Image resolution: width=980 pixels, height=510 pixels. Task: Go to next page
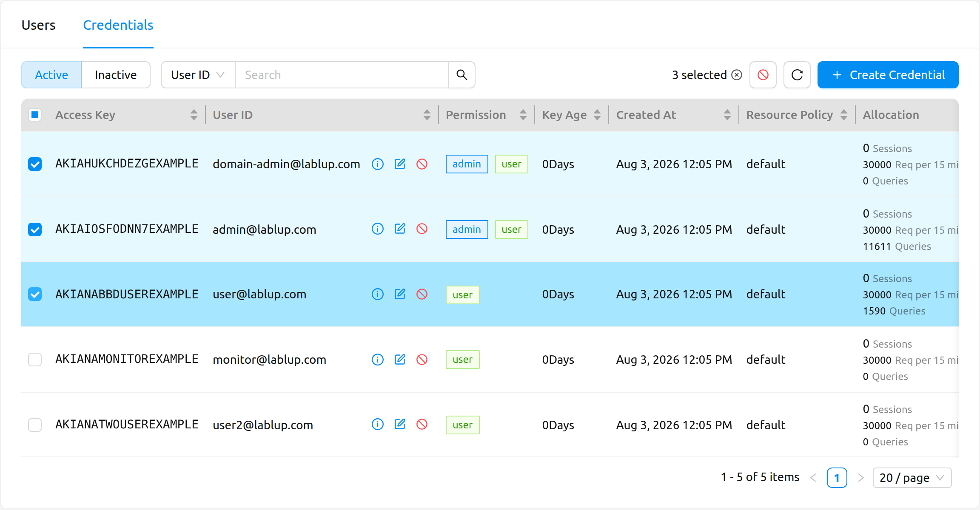coord(861,478)
